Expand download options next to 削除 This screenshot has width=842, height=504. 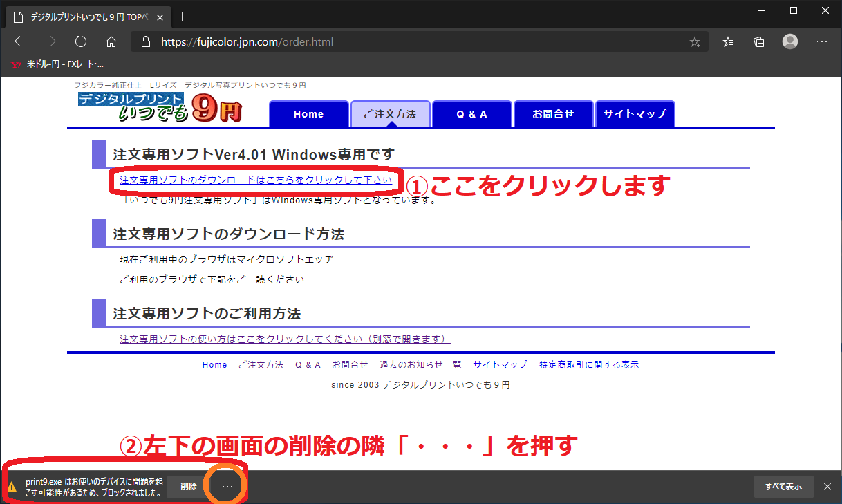point(227,487)
